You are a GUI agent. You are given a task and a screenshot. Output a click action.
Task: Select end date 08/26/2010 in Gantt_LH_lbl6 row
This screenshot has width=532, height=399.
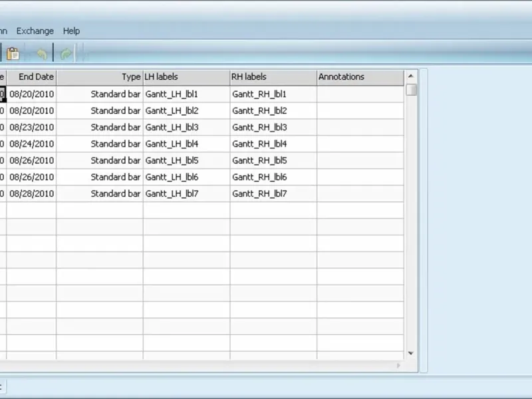31,177
